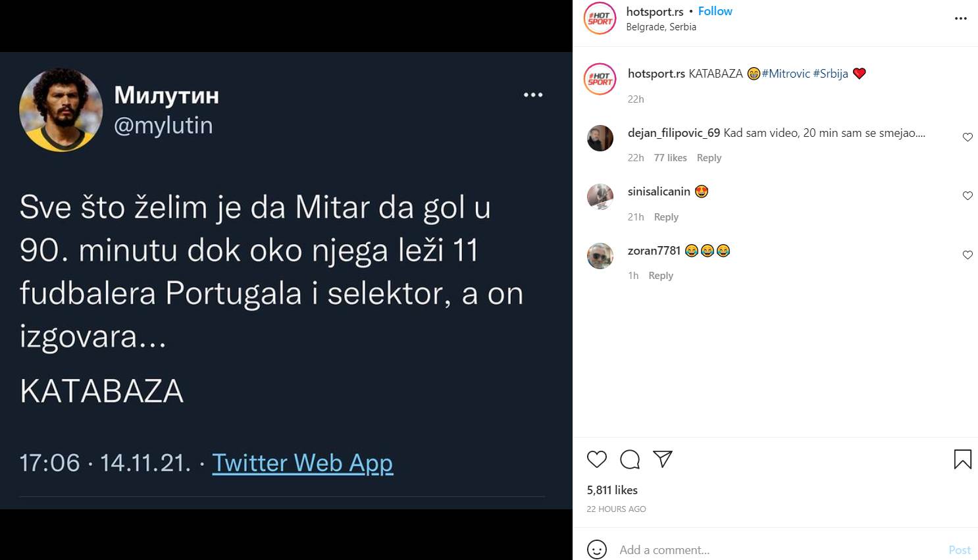978x560 pixels.
Task: Like dejan_filipovic_69's comment
Action: [967, 138]
